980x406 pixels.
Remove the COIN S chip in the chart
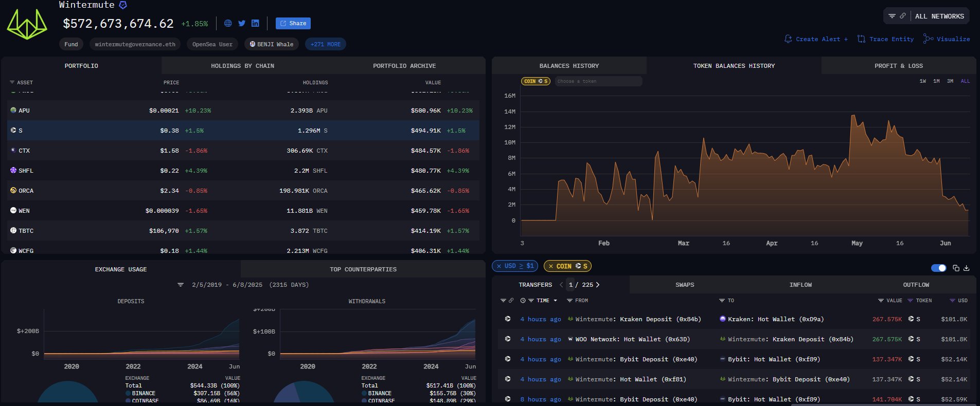pos(536,81)
